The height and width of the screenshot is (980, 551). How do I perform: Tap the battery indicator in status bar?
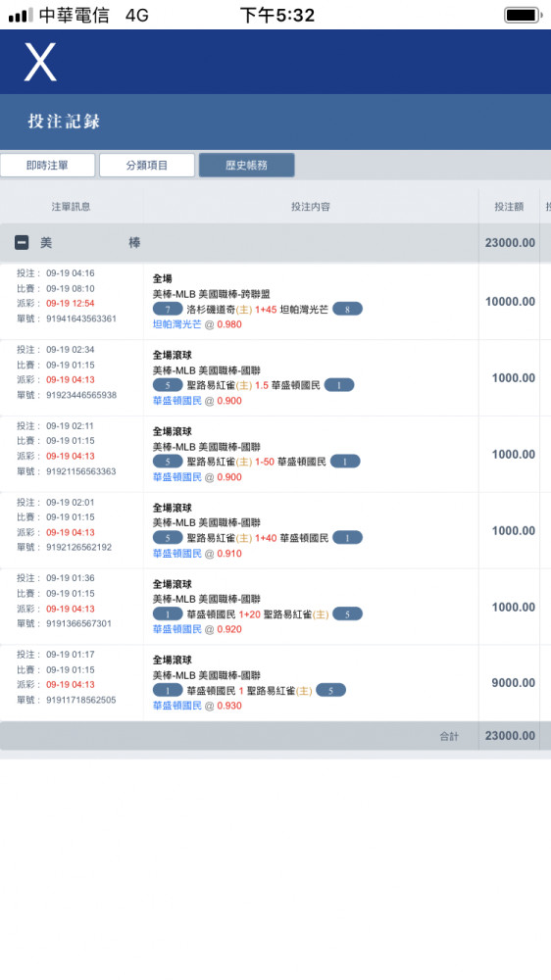524,15
